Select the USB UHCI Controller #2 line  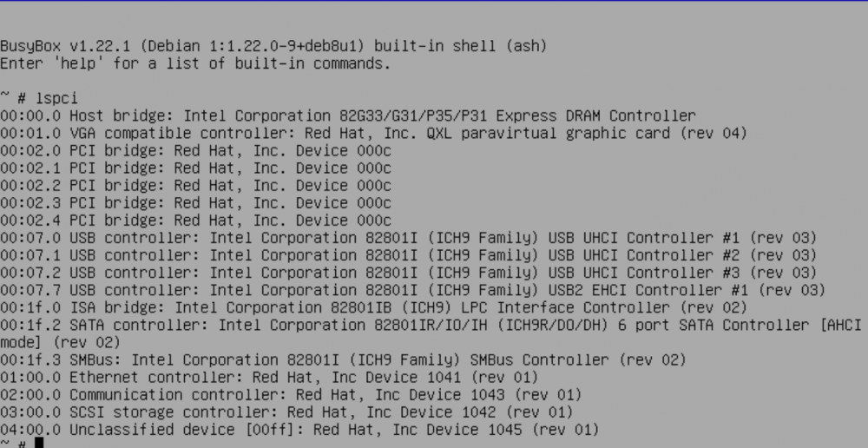pyautogui.click(x=409, y=255)
